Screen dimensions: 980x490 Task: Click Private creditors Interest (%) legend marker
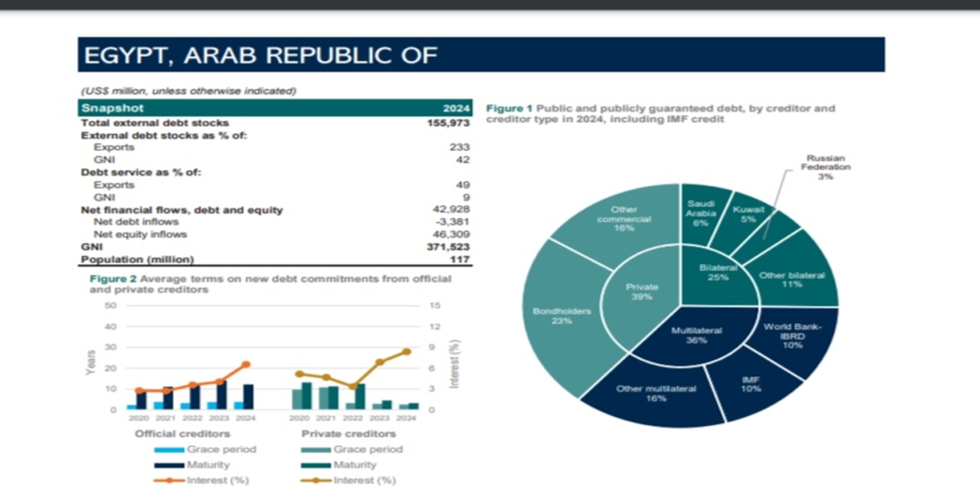313,479
